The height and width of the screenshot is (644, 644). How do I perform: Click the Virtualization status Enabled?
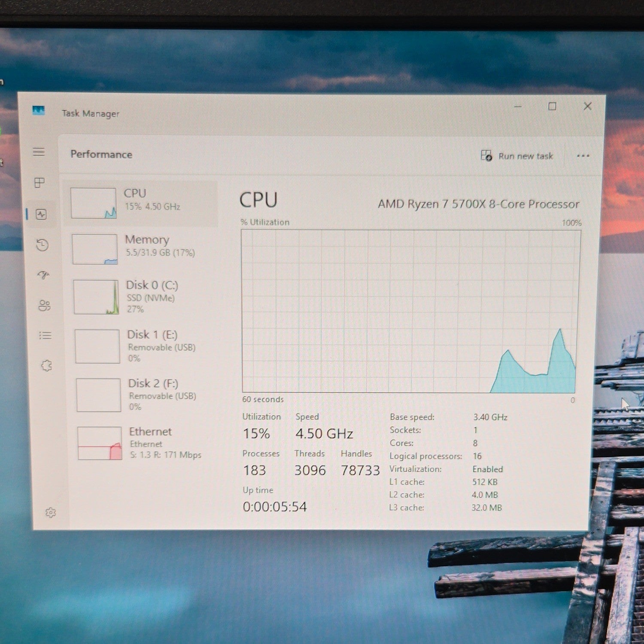point(487,469)
